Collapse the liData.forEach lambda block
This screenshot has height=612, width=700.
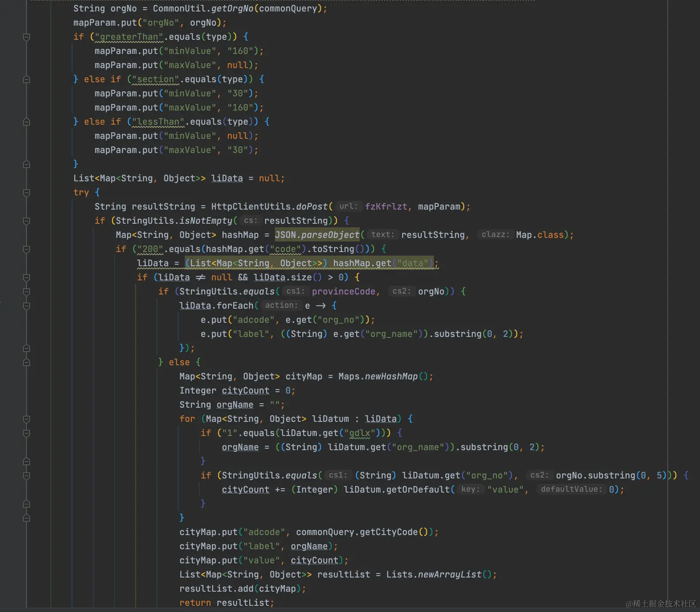[x=27, y=306]
